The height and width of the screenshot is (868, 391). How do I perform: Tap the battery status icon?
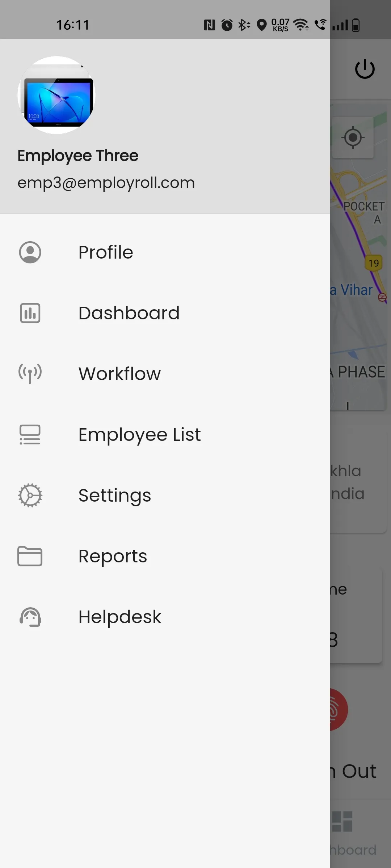tap(356, 25)
